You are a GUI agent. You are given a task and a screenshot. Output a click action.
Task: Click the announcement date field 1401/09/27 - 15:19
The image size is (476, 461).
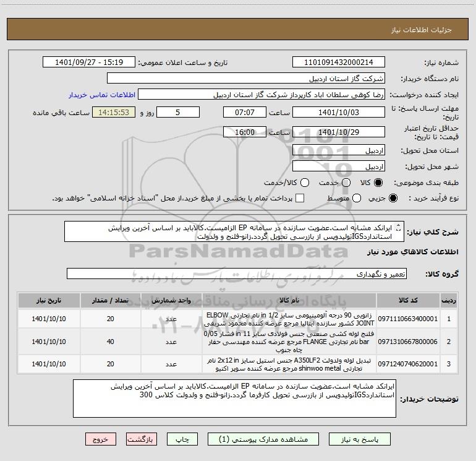pyautogui.click(x=89, y=62)
